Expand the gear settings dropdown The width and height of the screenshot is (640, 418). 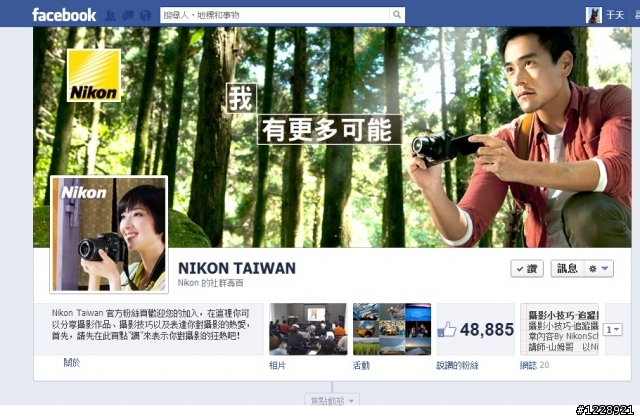(x=598, y=269)
